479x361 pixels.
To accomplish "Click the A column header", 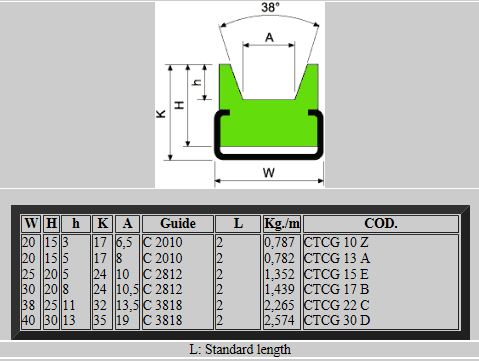I will pos(127,224).
